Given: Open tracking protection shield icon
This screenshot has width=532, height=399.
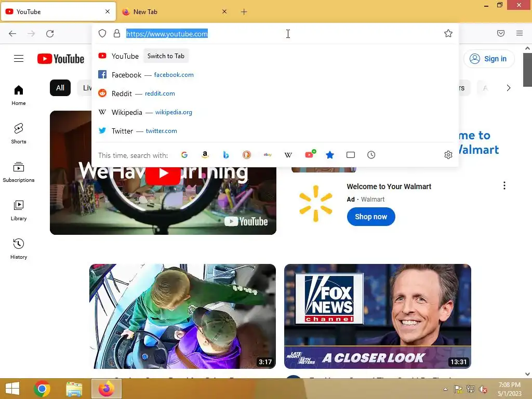Looking at the screenshot, I should 102,33.
